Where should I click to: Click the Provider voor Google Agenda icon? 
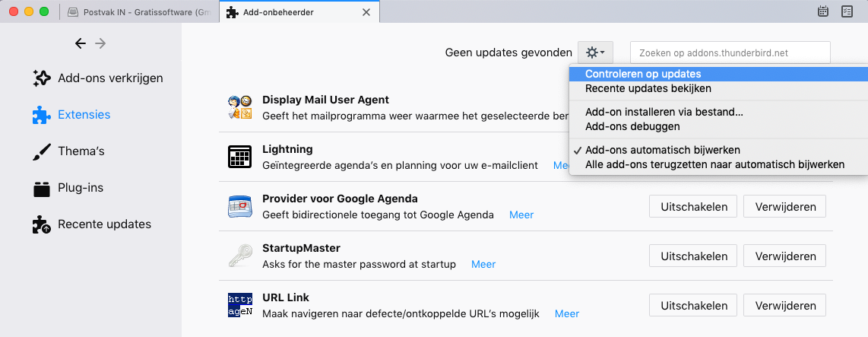[x=239, y=206]
